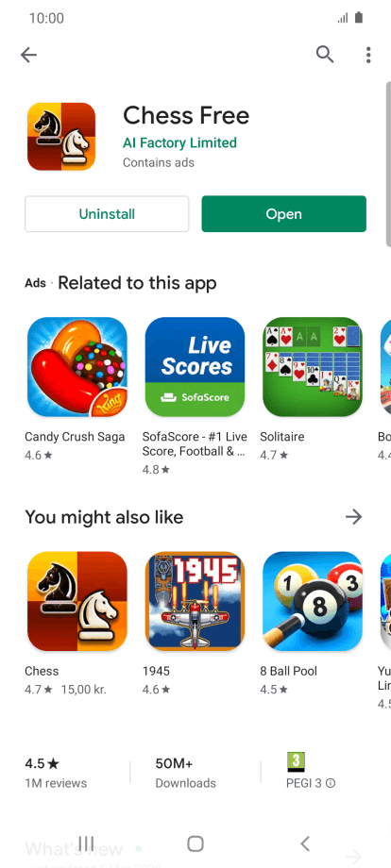Tap the Chess Free app icon
Image resolution: width=391 pixels, height=868 pixels.
tap(61, 136)
